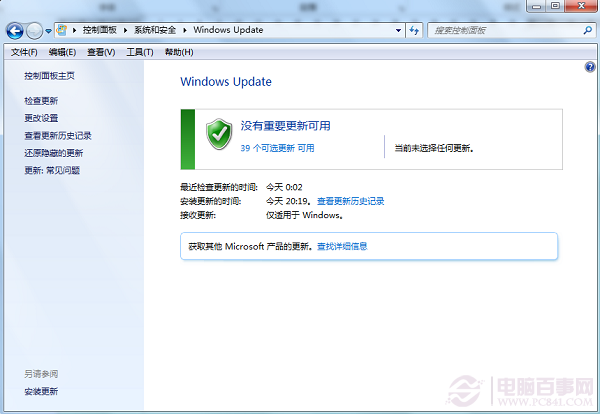Click 查看更新历史记录 link next to install time
The image size is (600, 414).
pos(351,201)
